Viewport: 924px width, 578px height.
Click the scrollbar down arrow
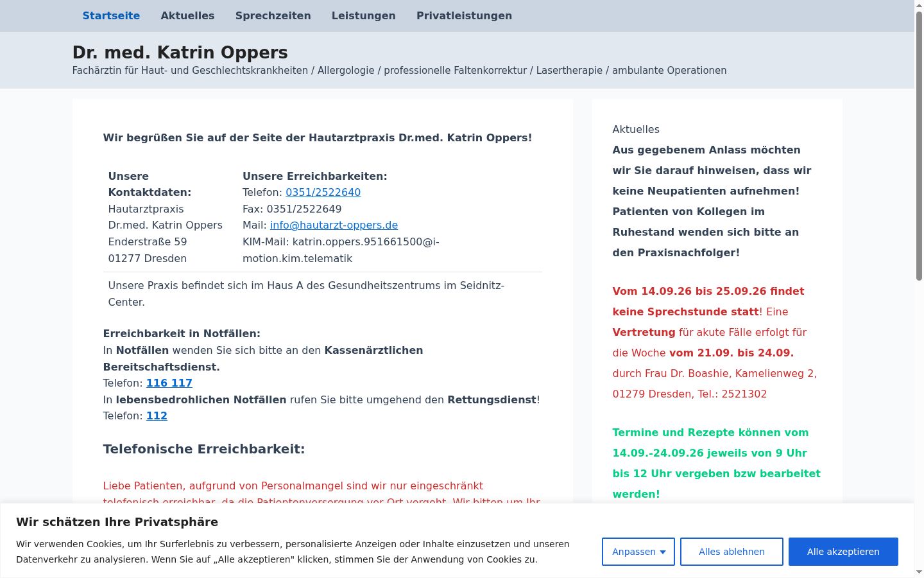coord(919,572)
